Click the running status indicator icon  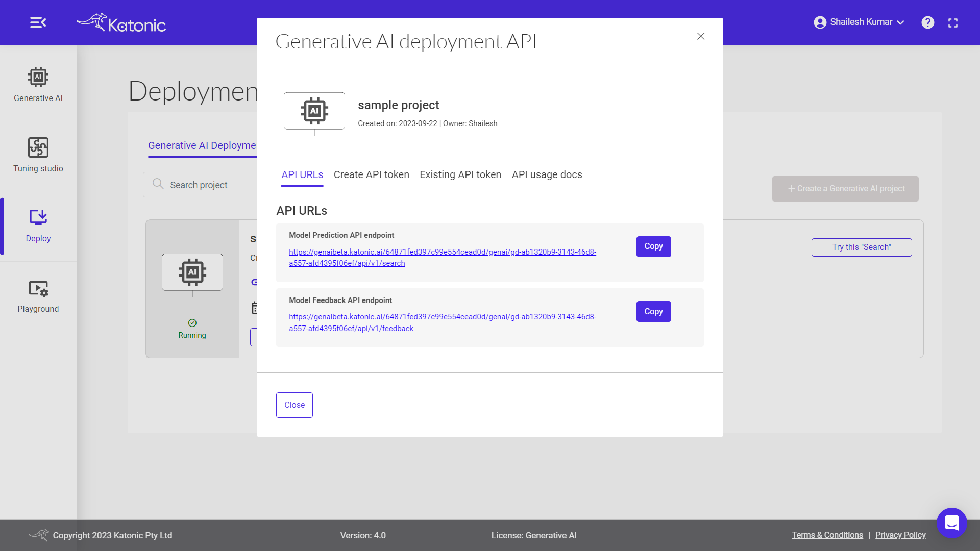coord(192,323)
